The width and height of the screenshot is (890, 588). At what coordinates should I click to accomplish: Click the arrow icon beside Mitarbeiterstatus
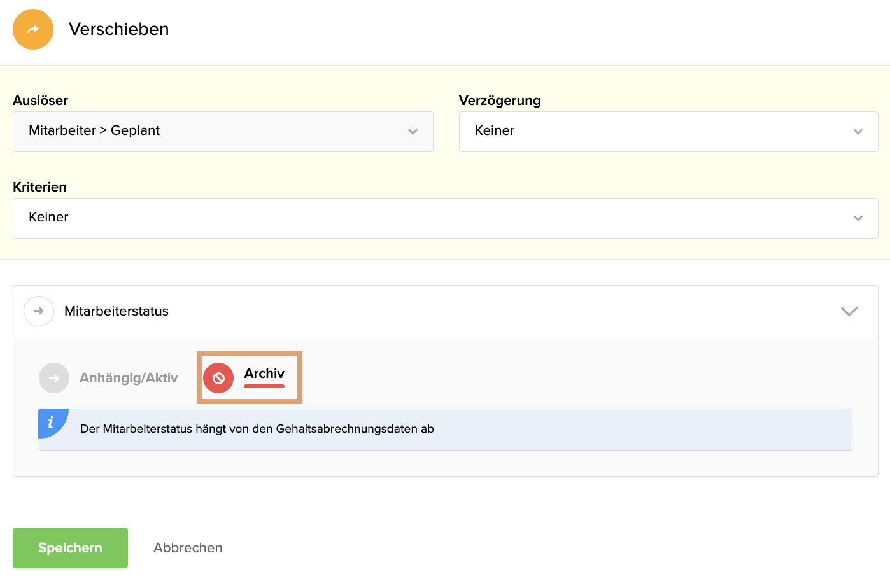click(39, 311)
